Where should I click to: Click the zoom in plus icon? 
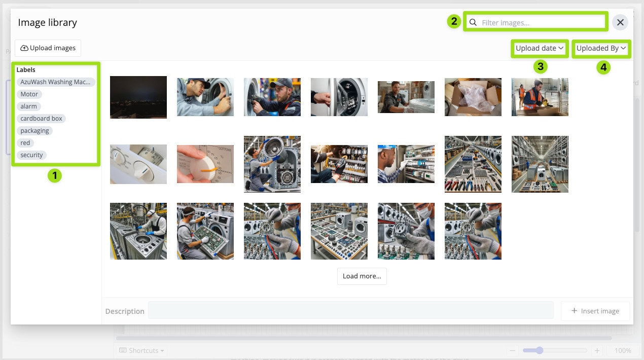(x=597, y=350)
